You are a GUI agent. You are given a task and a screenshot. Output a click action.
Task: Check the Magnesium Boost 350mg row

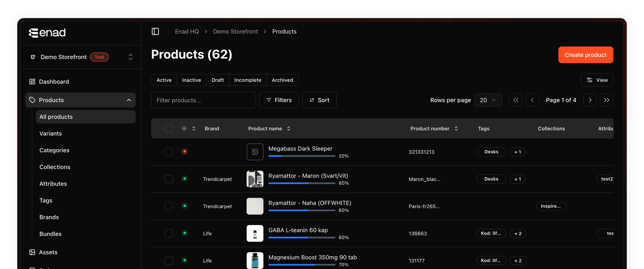[169, 260]
